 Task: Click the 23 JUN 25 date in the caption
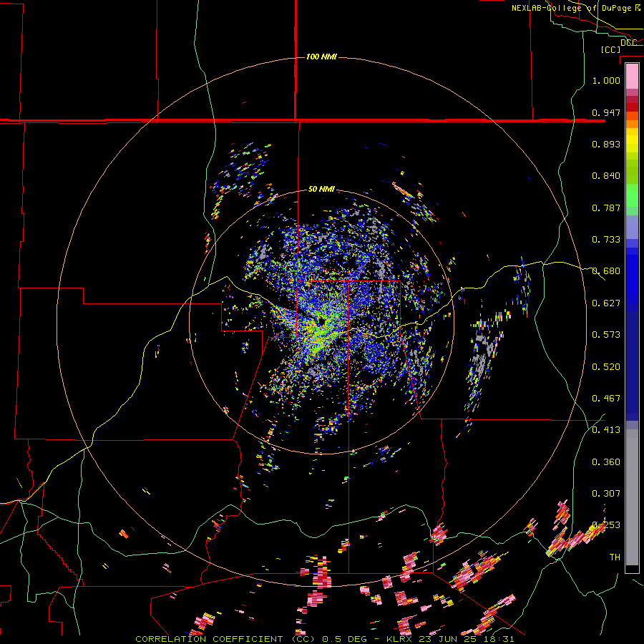(449, 639)
